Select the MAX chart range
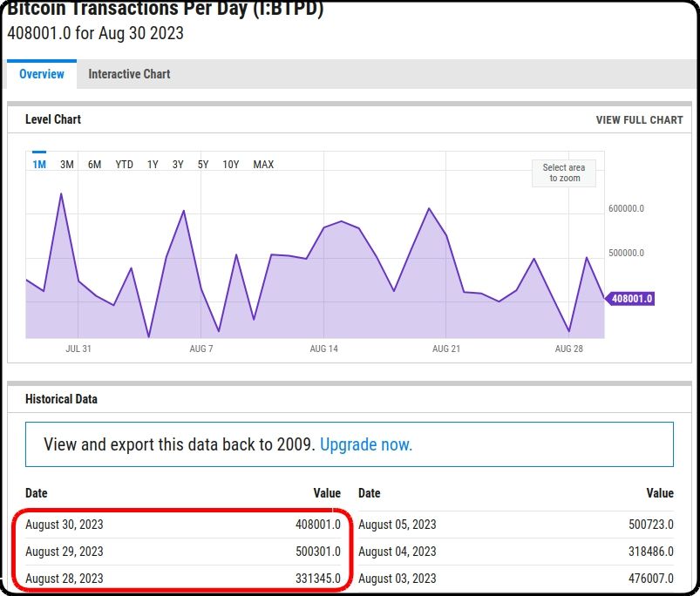Viewport: 700px width, 596px height. tap(263, 164)
